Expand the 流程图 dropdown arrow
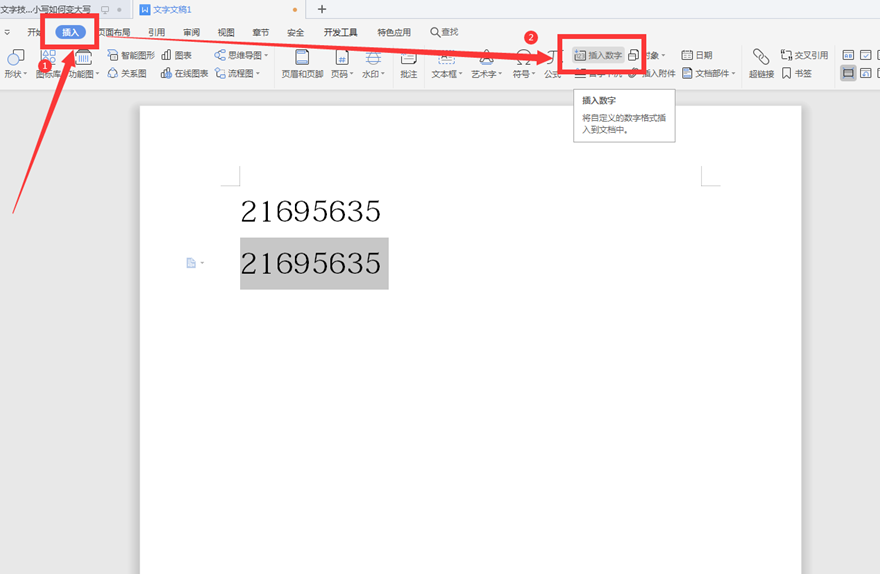The height and width of the screenshot is (574, 880). 258,74
